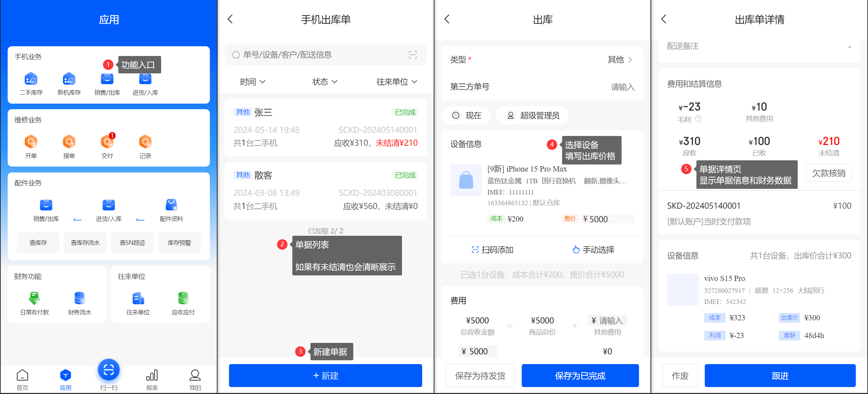Image resolution: width=868 pixels, height=394 pixels.
Task: Select operator chip 超级管理员
Action: tap(532, 115)
